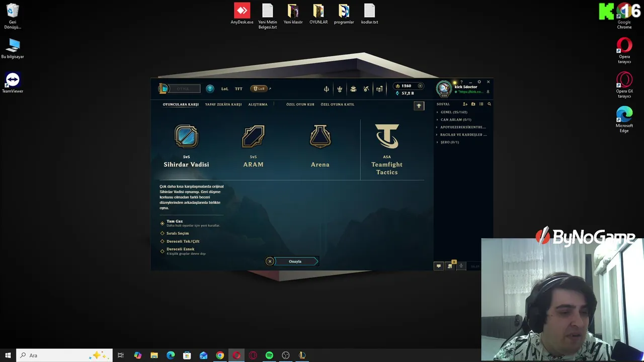Image resolution: width=644 pixels, height=362 pixels.
Task: Switch to the LoL navigation item
Action: coord(225,89)
